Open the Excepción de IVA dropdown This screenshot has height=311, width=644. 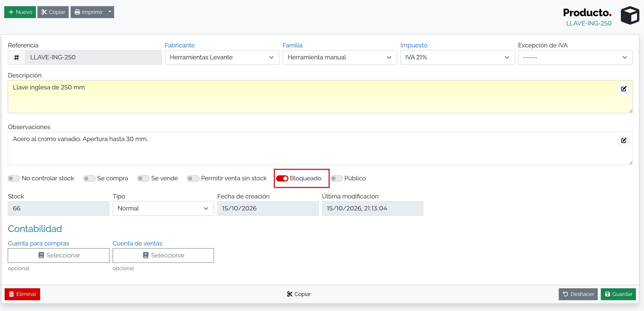(575, 57)
